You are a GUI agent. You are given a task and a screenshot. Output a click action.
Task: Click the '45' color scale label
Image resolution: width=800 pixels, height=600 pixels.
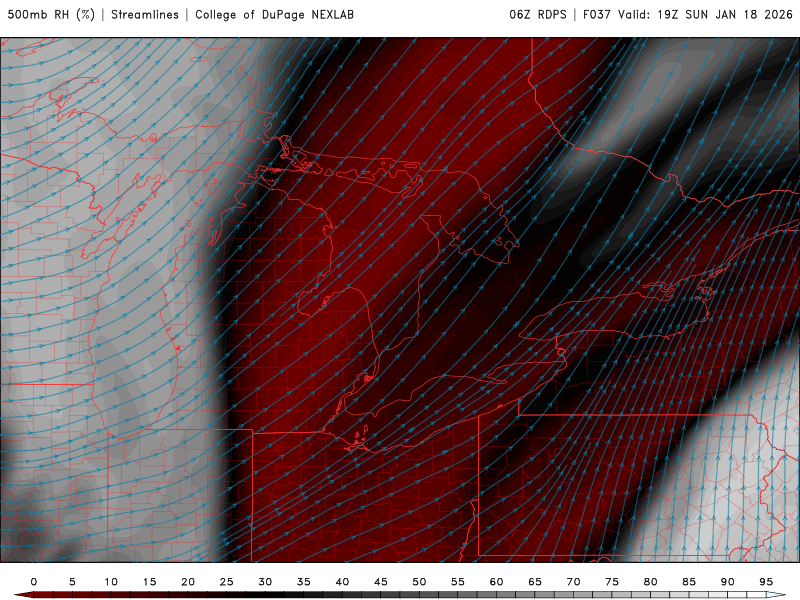381,582
